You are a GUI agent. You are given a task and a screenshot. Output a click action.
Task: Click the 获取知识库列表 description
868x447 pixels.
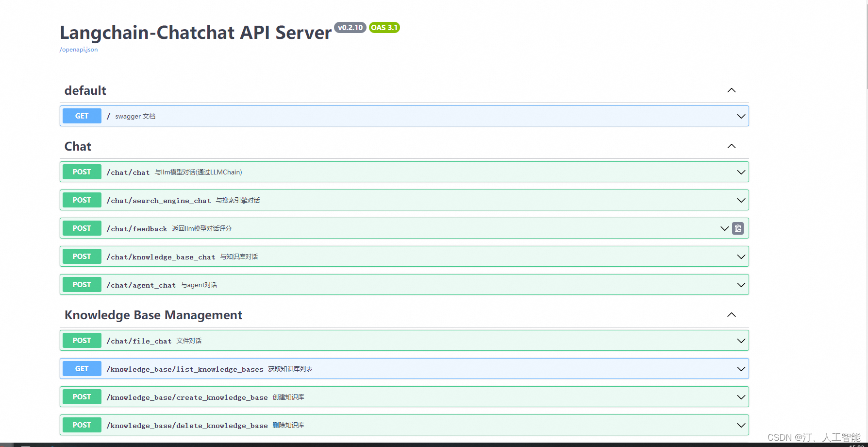click(x=290, y=369)
